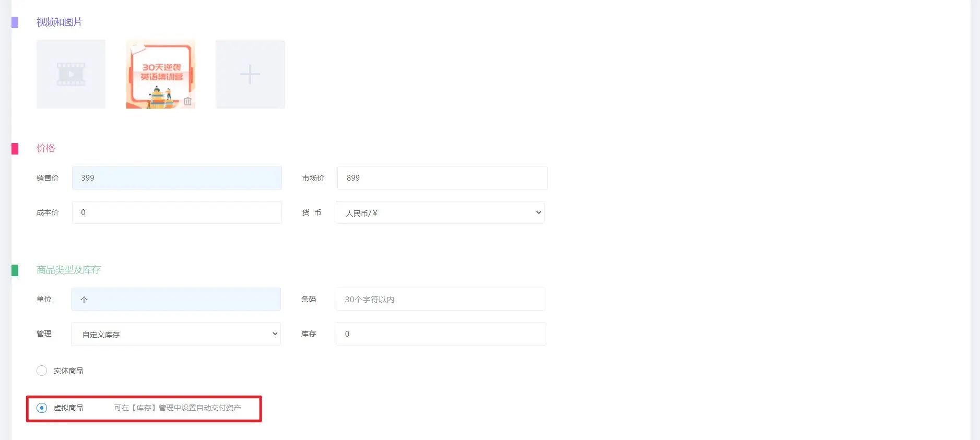
Task: Select the 实体商品 radio button
Action: 42,371
